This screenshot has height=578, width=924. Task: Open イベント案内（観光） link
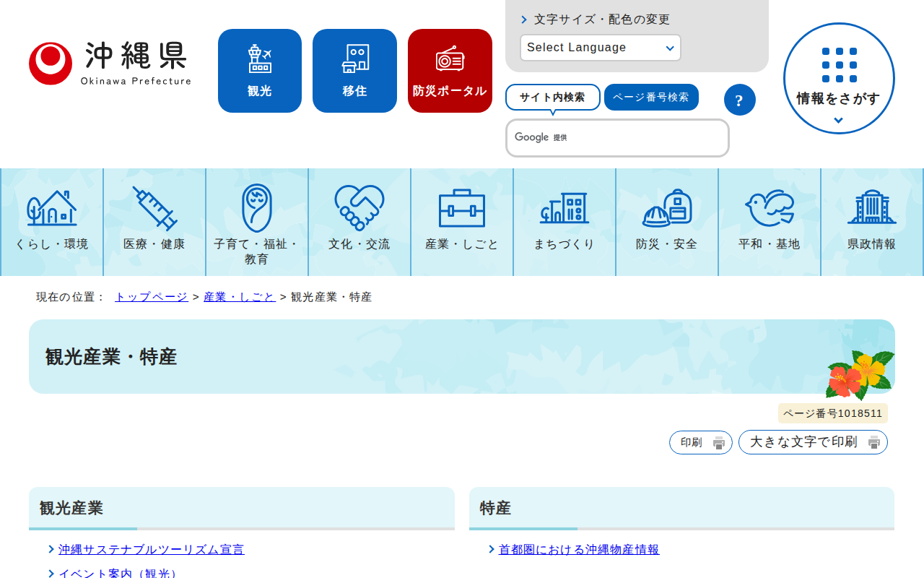[120, 574]
